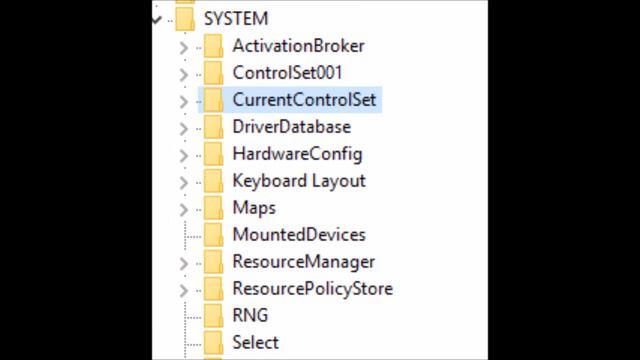Select the CurrentControlSet tree item
This screenshot has height=360, width=640.
pyautogui.click(x=290, y=100)
